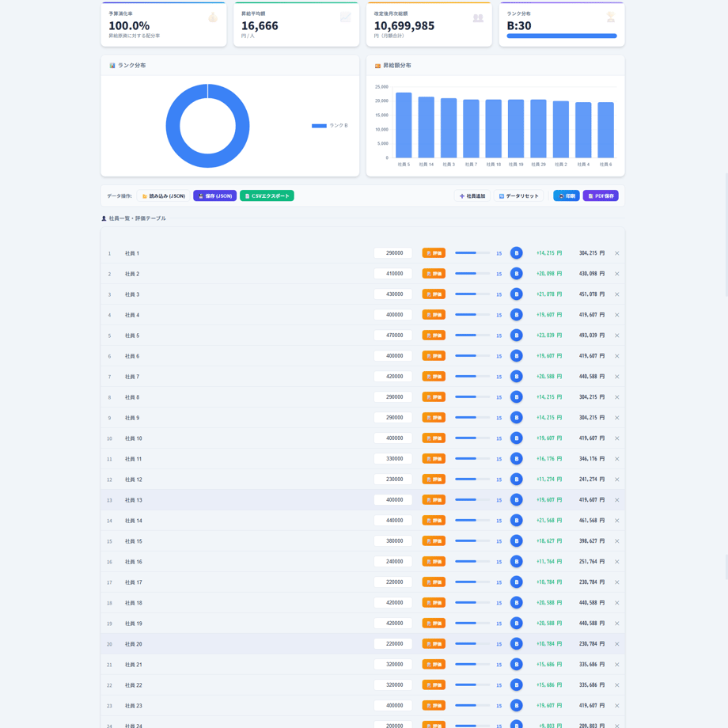The height and width of the screenshot is (728, 728).
Task: Delete 社員 19 row via X icon
Action: (x=616, y=624)
